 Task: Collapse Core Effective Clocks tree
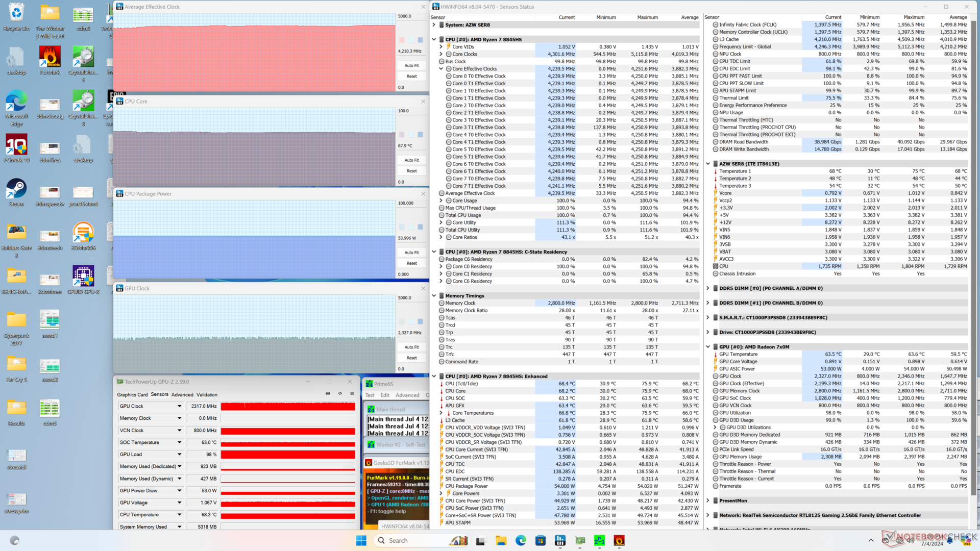[x=441, y=69]
